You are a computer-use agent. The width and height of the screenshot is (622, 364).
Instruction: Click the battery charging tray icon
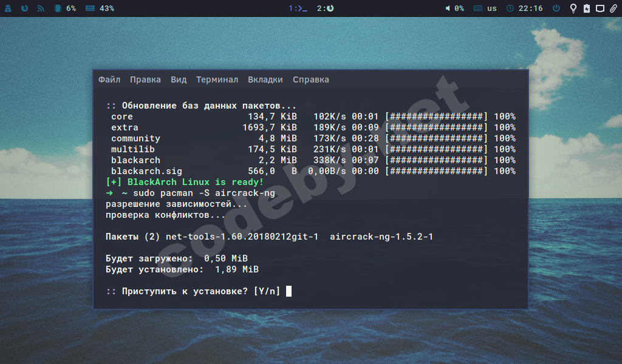point(587,8)
